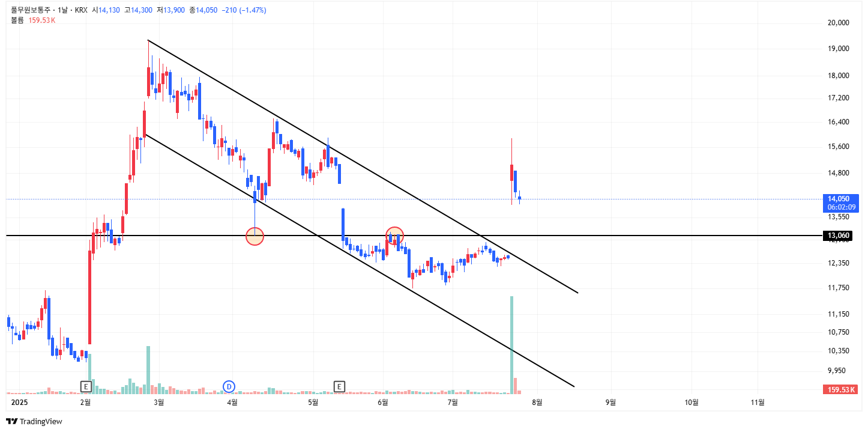Click the 13,060 horizontal line price label

(x=839, y=236)
